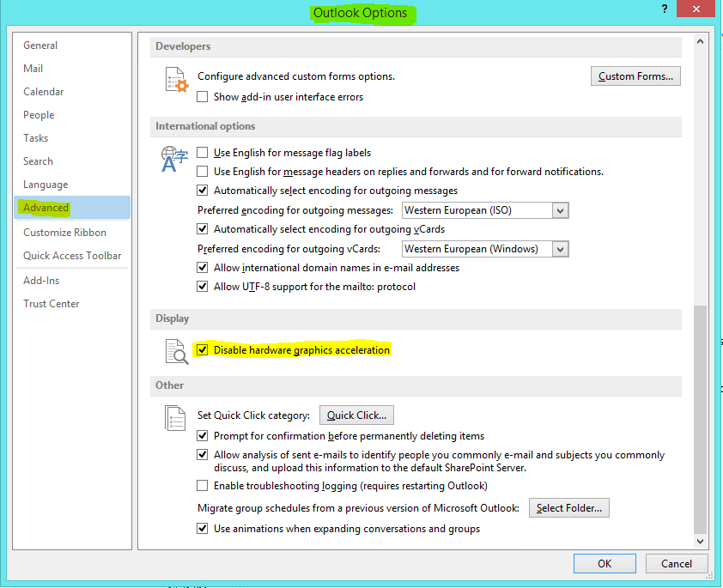Uncheck Allow UTF-8 support for mailto protocol
Screen dimensions: 723x588
click(x=203, y=287)
